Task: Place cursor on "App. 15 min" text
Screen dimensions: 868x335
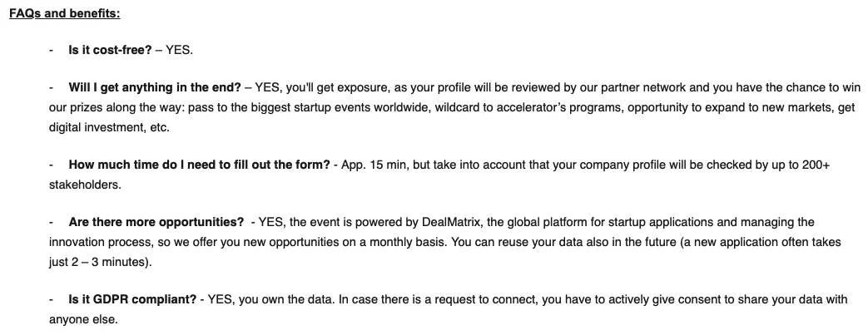Action: point(371,165)
